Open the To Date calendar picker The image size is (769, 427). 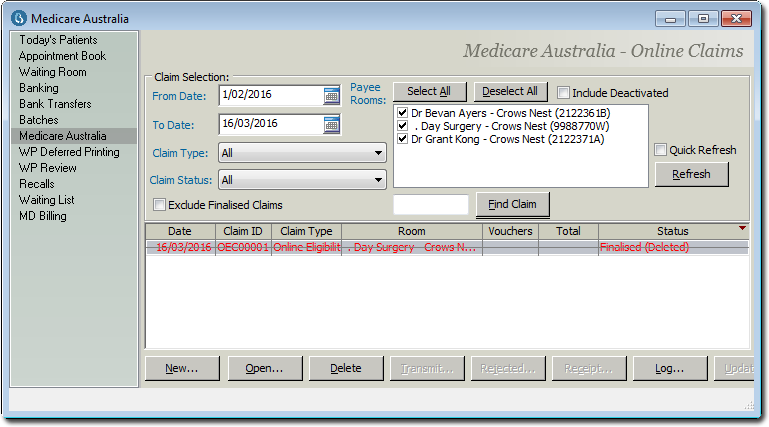(x=332, y=124)
